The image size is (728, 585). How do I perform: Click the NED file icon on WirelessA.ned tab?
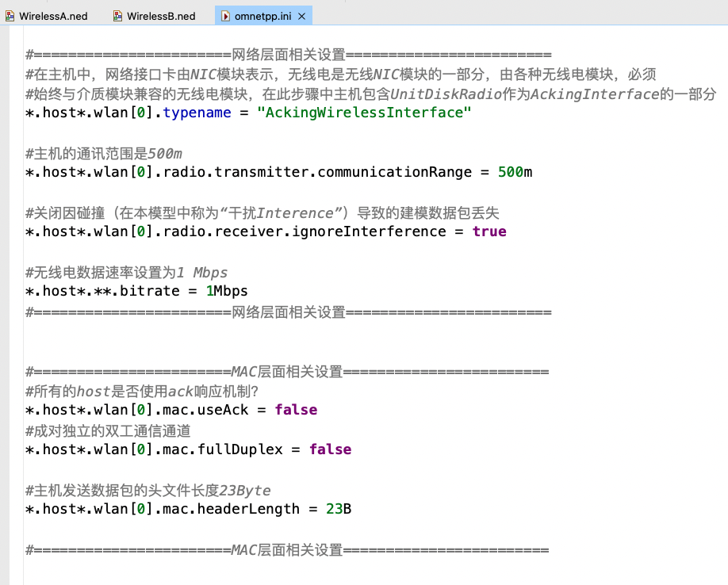11,15
